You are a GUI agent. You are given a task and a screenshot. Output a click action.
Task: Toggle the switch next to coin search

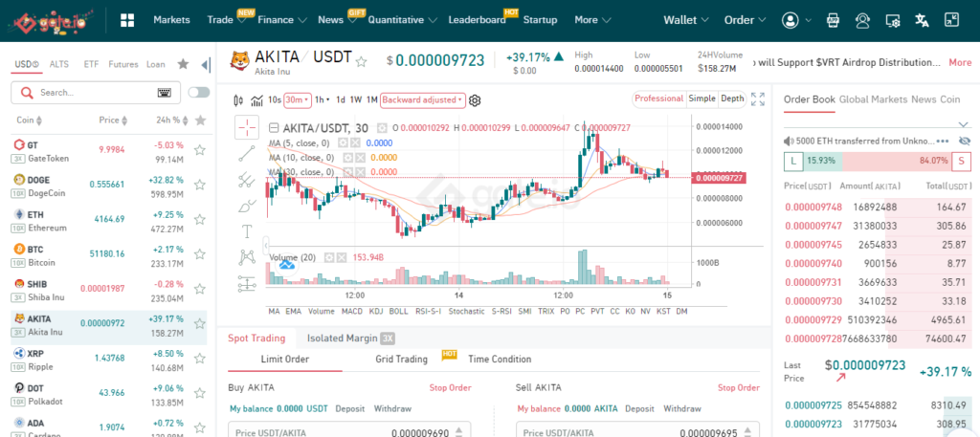pyautogui.click(x=199, y=93)
